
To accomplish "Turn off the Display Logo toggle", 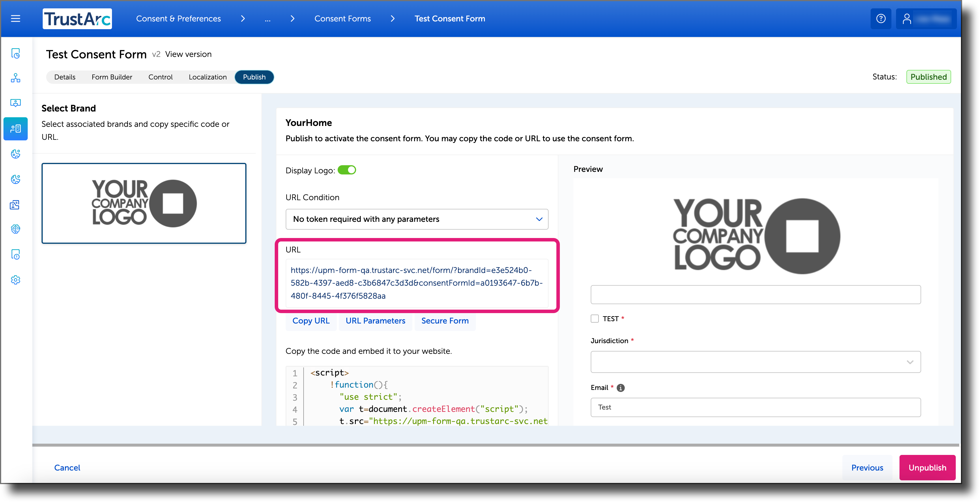I will tap(347, 170).
